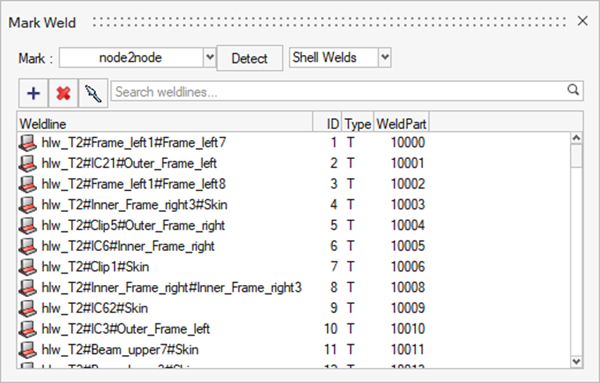Select hlw_T2#IC62#Skin weldline row
Viewport: 600px width, 383px height.
click(x=222, y=308)
